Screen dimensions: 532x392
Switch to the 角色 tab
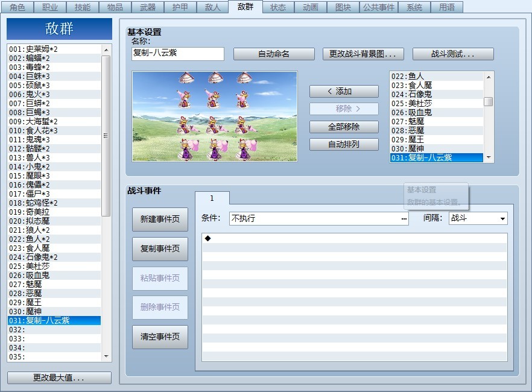pyautogui.click(x=17, y=7)
